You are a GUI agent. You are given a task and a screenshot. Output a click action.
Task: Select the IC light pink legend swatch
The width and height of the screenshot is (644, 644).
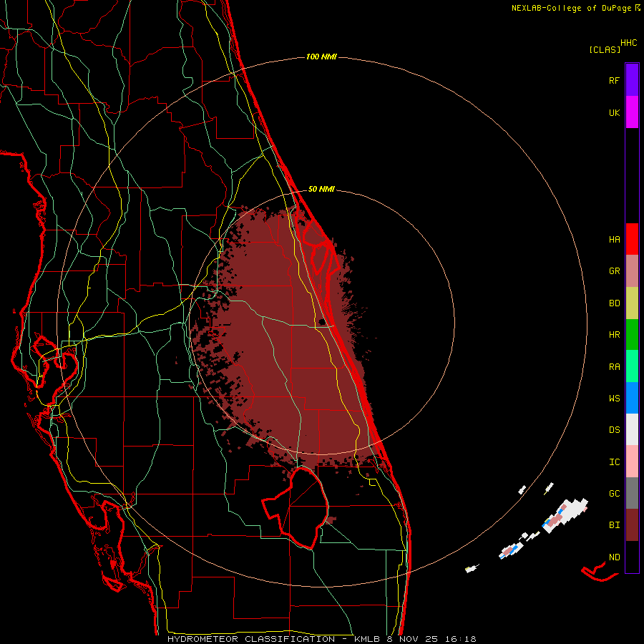point(632,462)
